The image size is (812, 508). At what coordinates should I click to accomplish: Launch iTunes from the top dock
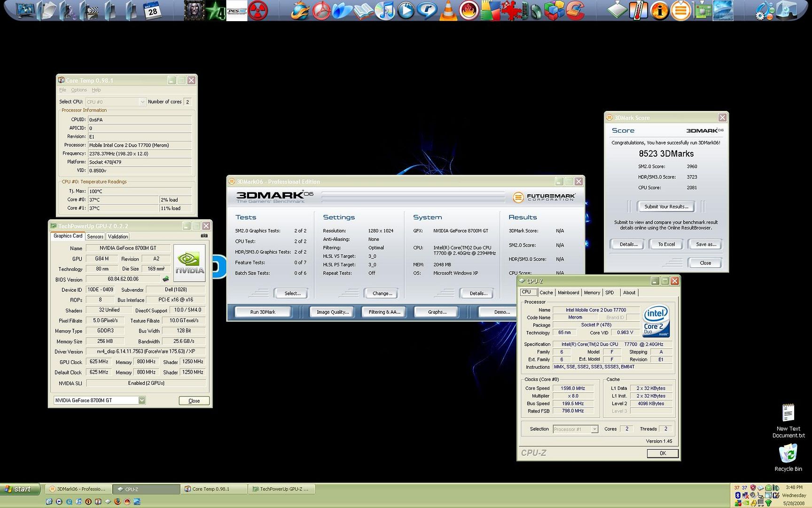(385, 11)
